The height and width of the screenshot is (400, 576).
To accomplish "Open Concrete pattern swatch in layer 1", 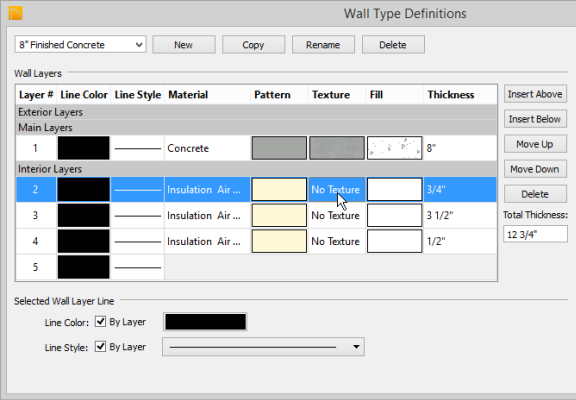I will 279,148.
